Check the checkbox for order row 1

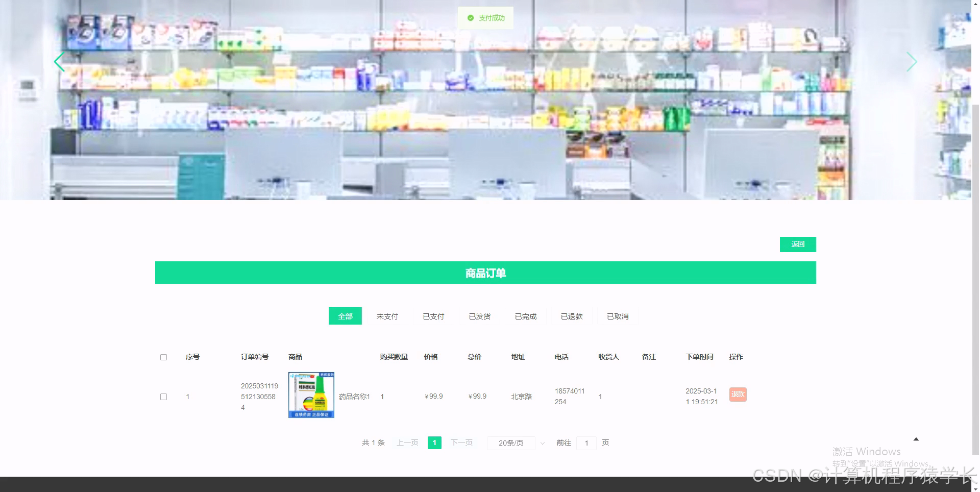[x=163, y=397]
